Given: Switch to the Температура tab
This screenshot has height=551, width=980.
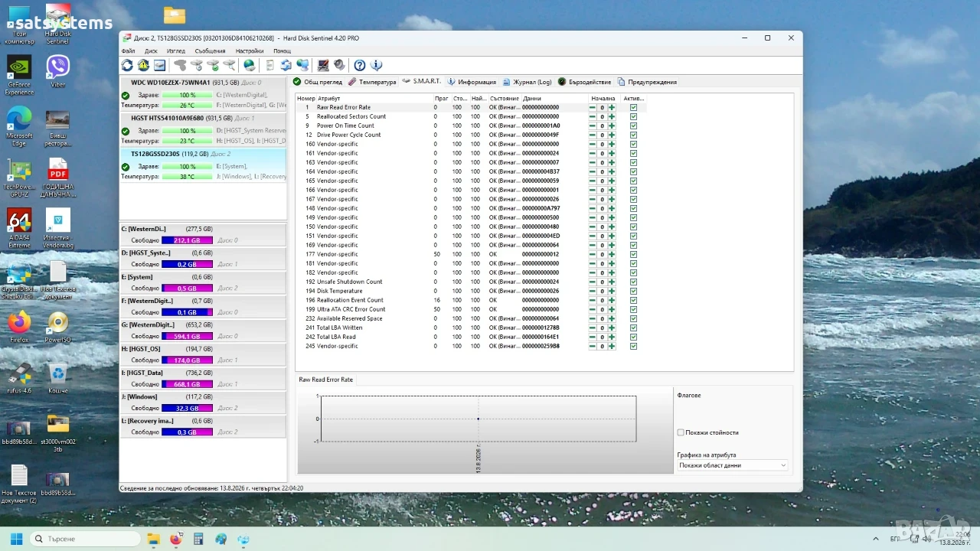Looking at the screenshot, I should [x=372, y=82].
